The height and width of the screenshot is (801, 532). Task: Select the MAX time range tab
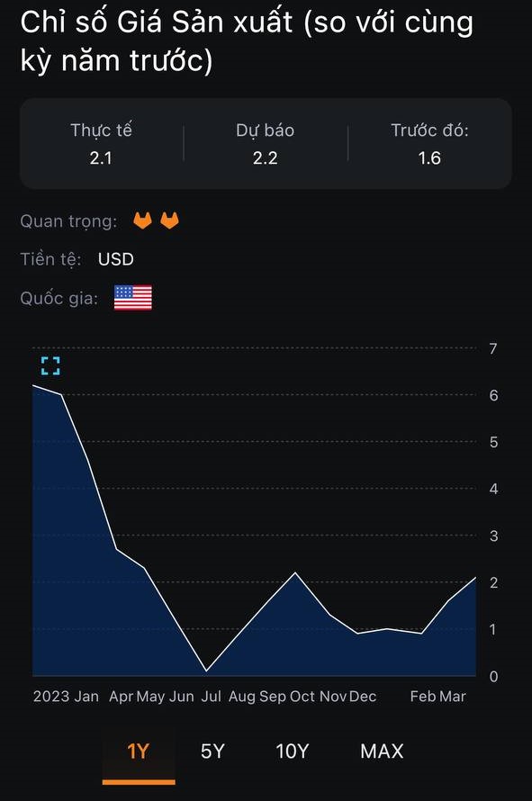382,751
